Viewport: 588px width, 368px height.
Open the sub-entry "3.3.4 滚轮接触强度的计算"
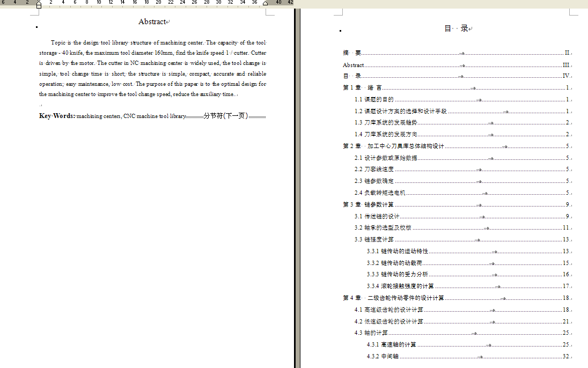(469, 286)
